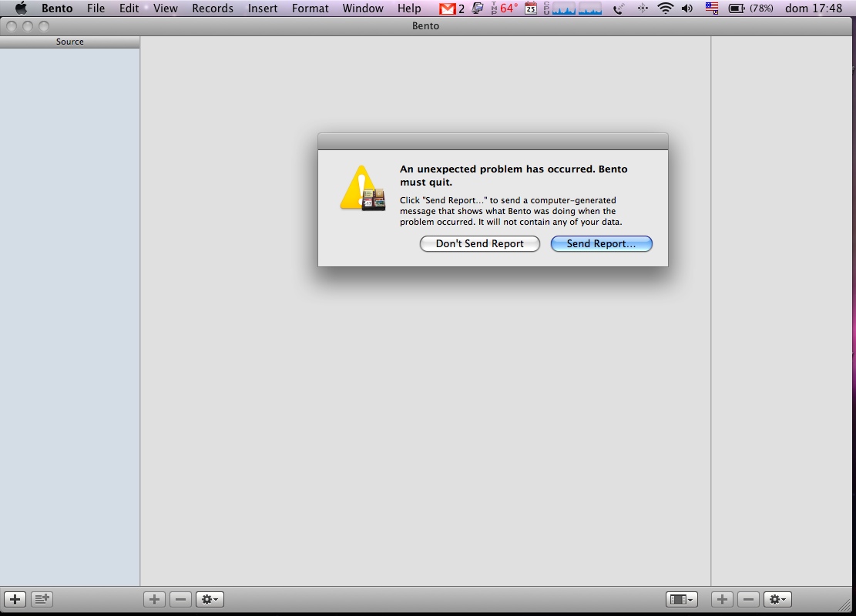Open the view layout columns dropdown
This screenshot has width=856, height=616.
[x=681, y=600]
